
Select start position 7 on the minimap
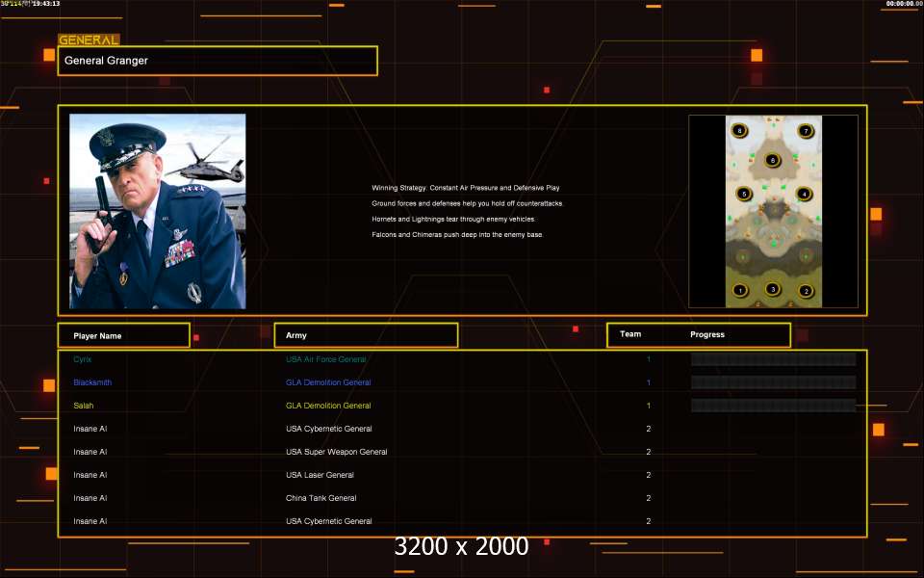tap(806, 130)
